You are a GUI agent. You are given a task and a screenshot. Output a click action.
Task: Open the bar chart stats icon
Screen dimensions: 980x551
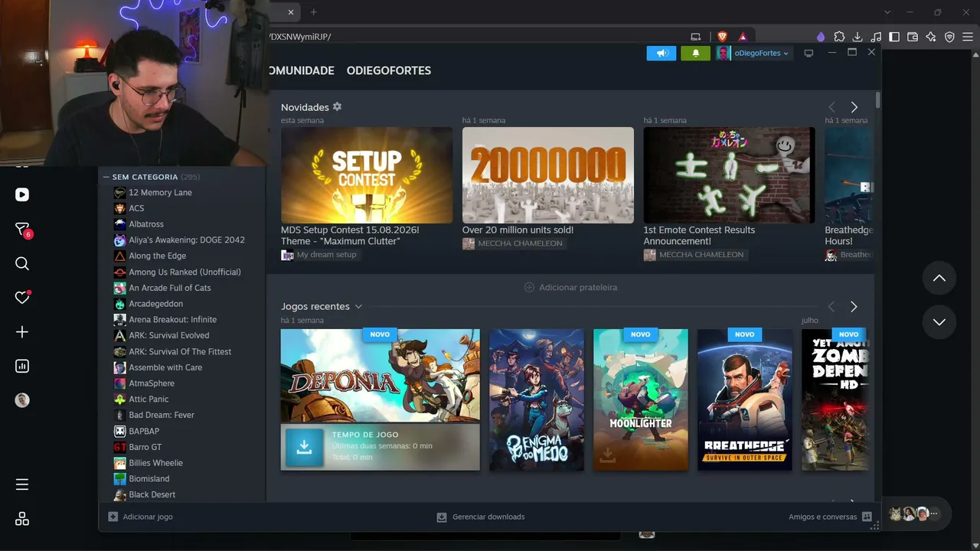22,367
